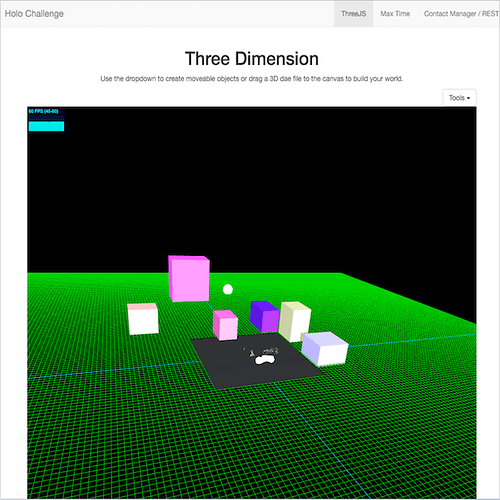Select the white sphere
Screen dimensions: 500x500
[x=228, y=289]
